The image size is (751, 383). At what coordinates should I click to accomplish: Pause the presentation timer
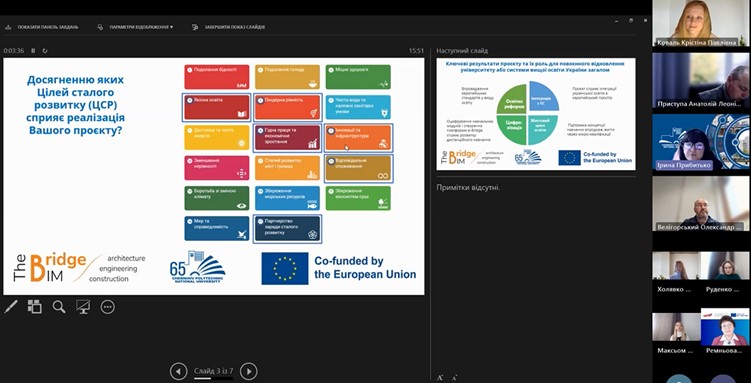(33, 50)
